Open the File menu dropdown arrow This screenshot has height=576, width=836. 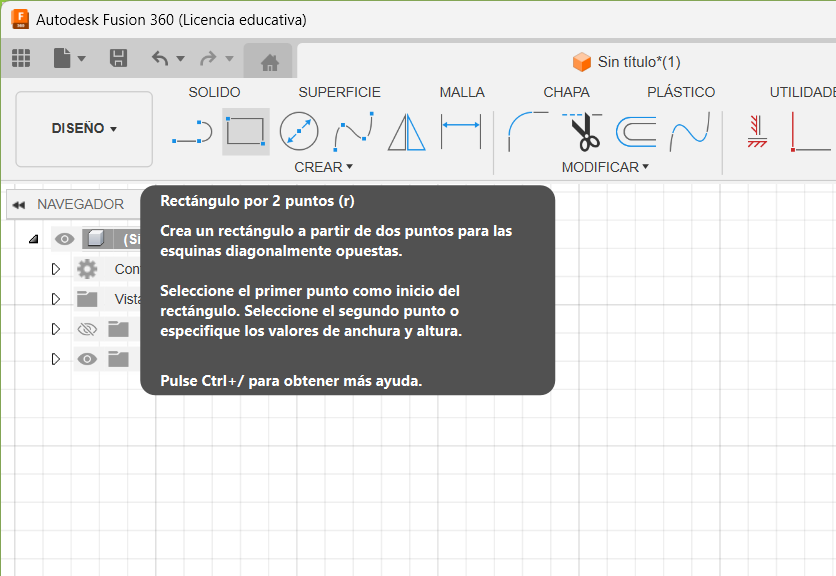(x=82, y=59)
